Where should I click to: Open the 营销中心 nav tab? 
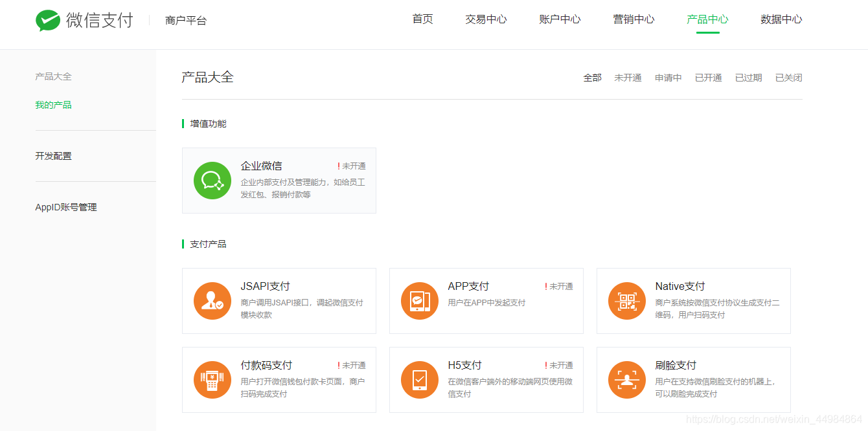(x=634, y=19)
